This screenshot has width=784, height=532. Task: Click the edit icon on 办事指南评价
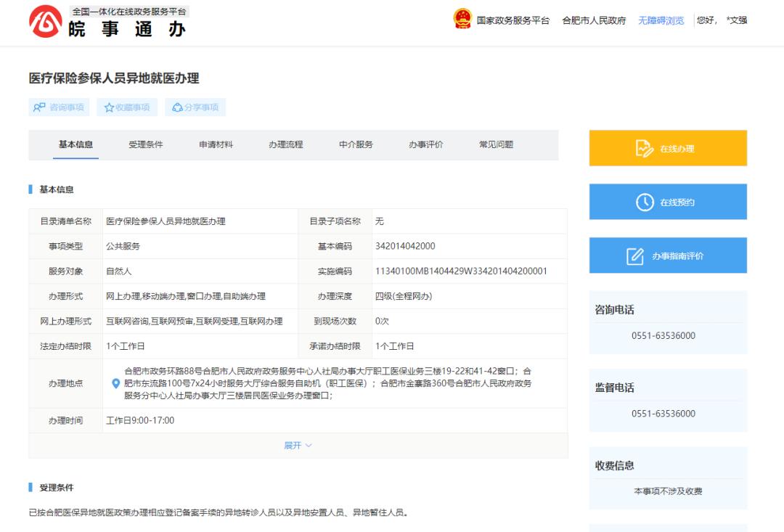coord(634,255)
